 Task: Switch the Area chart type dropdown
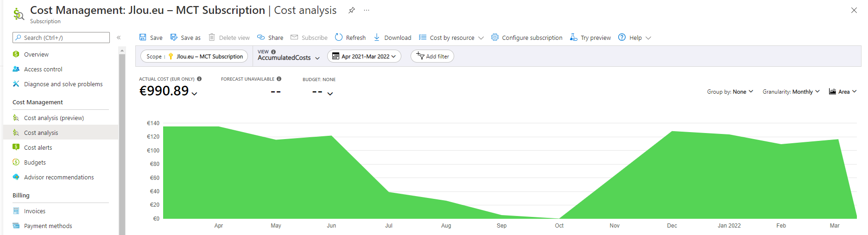[x=843, y=92]
